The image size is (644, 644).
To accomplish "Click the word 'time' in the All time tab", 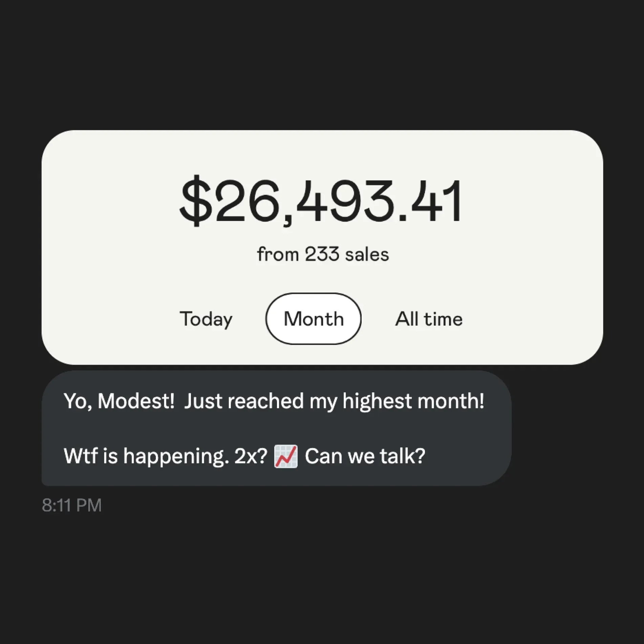I will coord(443,319).
